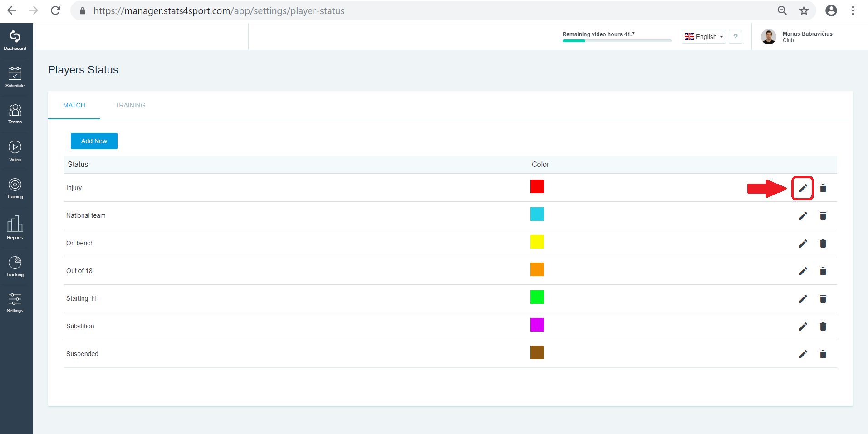Open Settings in the sidebar

click(15, 303)
